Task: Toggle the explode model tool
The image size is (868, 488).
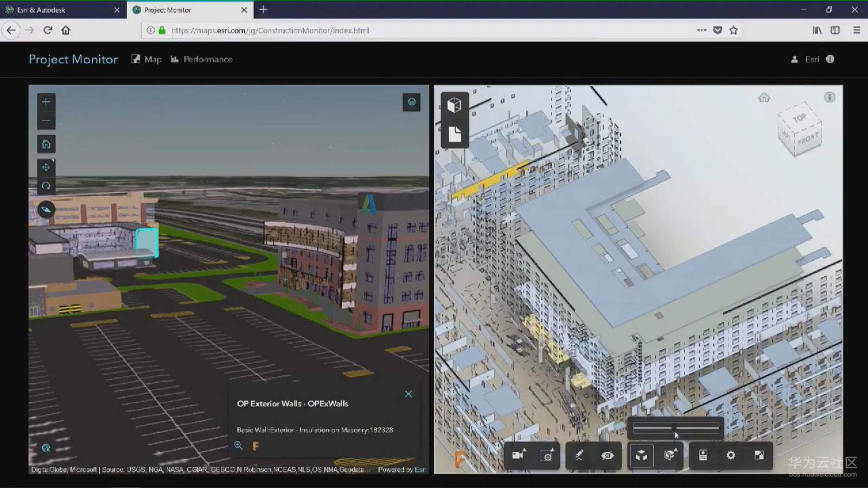Action: click(x=641, y=455)
